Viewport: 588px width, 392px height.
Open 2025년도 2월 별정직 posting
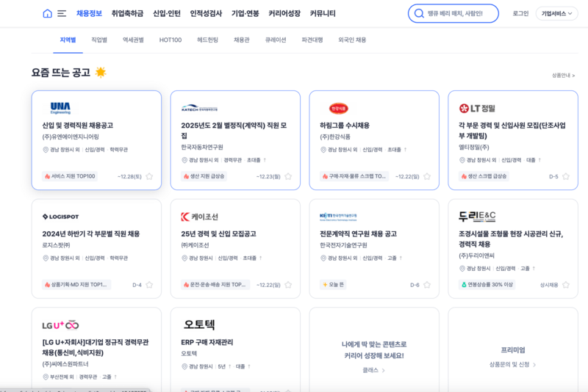click(234, 130)
